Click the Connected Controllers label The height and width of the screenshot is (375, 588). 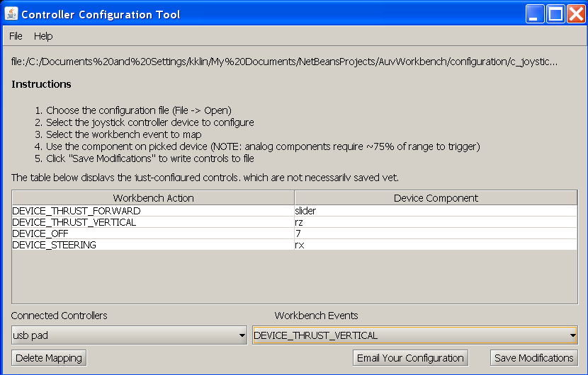point(59,316)
